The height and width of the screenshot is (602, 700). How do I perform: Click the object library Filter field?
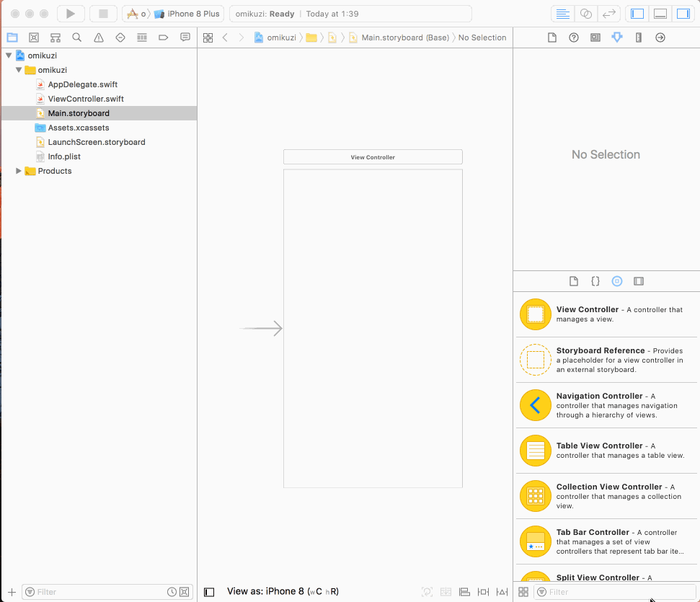pos(615,592)
